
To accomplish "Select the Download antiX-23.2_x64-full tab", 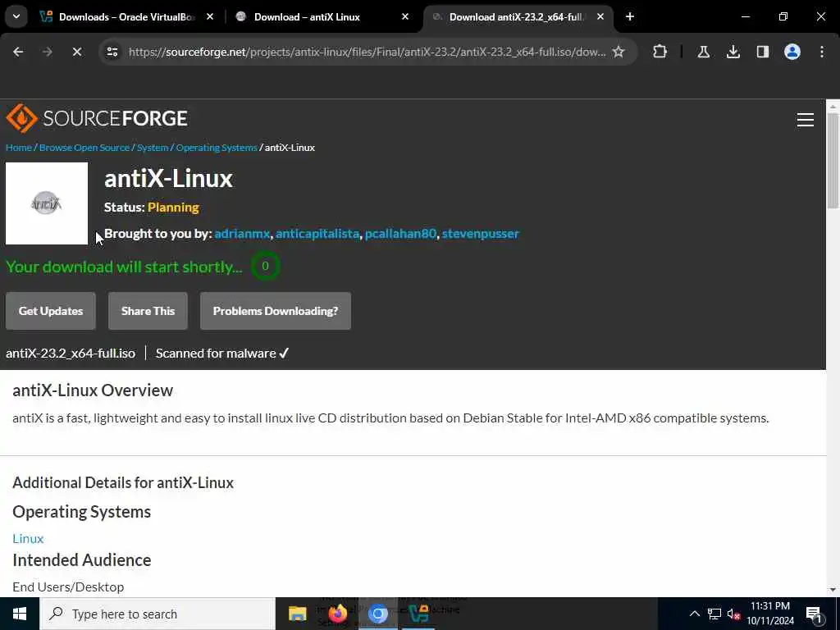I will point(518,17).
